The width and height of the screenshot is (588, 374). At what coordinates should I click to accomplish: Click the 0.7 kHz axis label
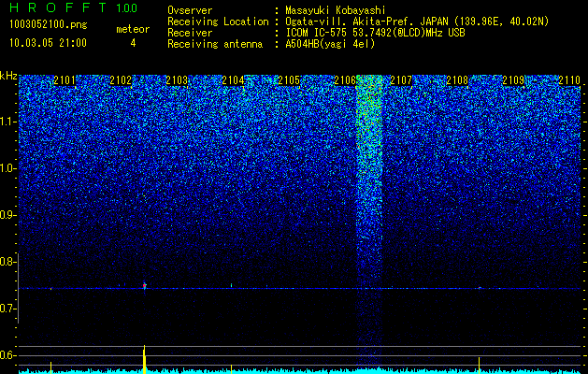(x=7, y=309)
